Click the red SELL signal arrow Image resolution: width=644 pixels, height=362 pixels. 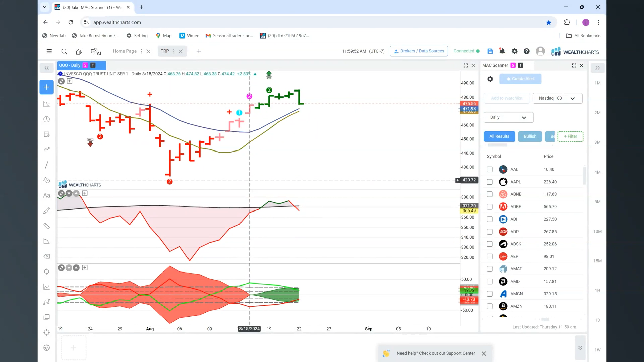[x=90, y=142]
